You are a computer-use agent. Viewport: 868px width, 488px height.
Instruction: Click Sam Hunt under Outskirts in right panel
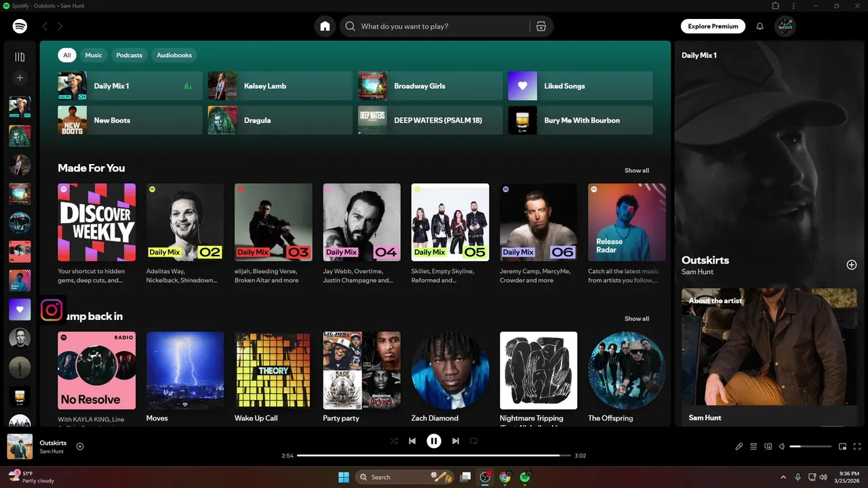(697, 272)
